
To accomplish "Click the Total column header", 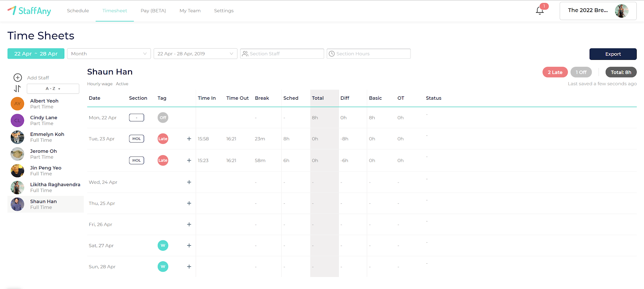I will click(x=318, y=98).
